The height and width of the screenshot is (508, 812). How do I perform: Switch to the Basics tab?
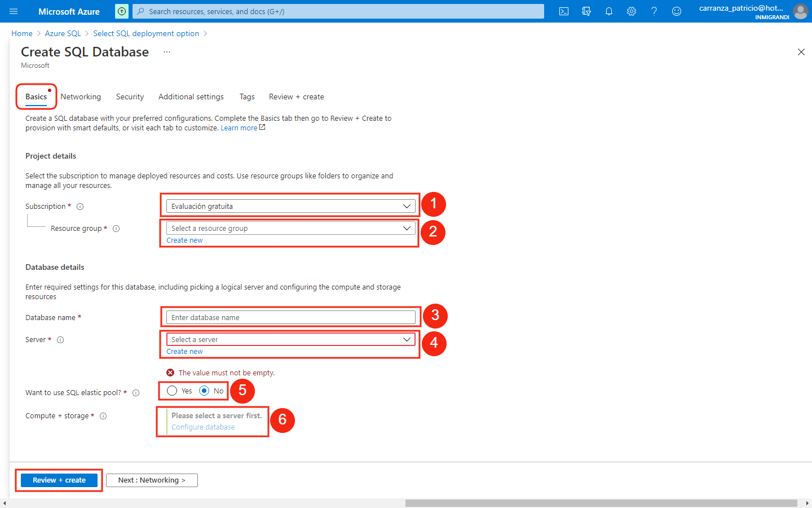[x=36, y=97]
